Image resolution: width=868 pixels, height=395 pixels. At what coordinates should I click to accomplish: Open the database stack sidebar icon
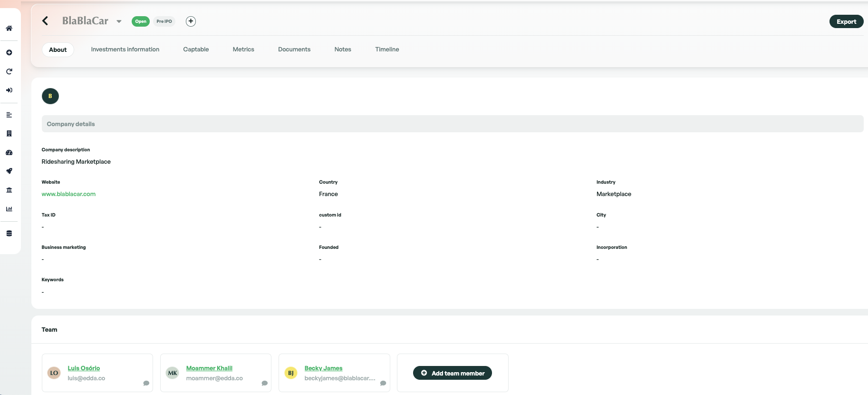tap(9, 233)
